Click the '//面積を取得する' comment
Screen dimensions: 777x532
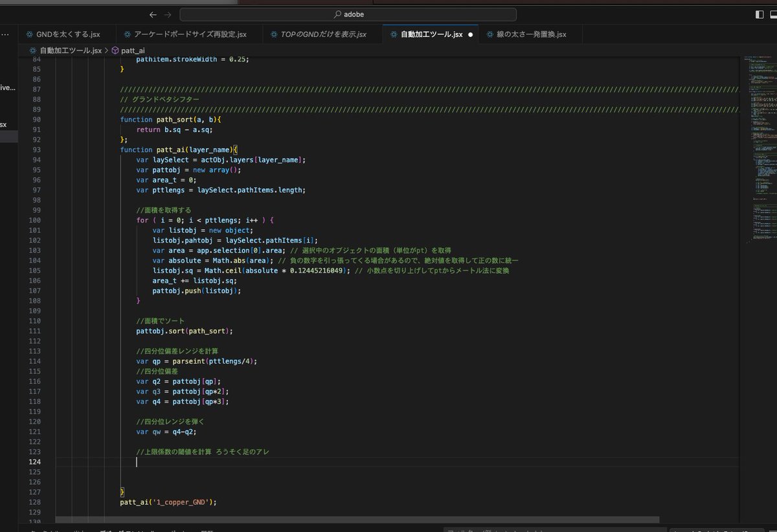pos(164,210)
